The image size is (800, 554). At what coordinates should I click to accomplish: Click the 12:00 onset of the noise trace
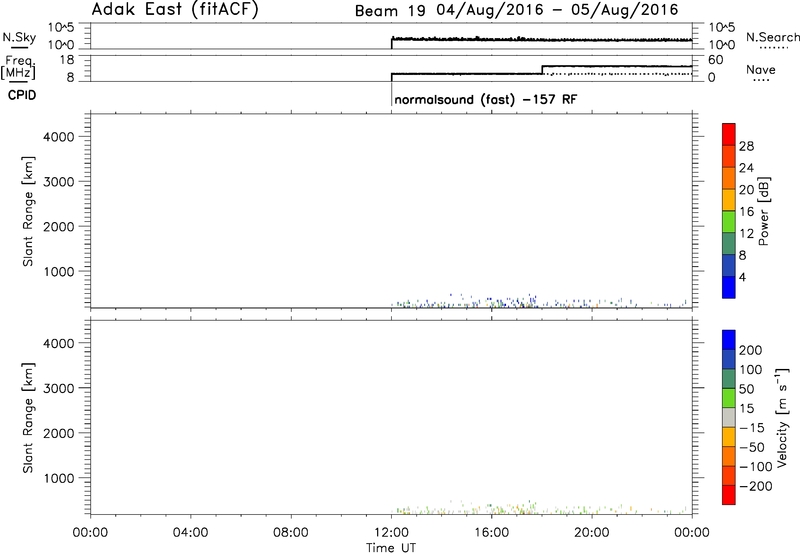(392, 43)
